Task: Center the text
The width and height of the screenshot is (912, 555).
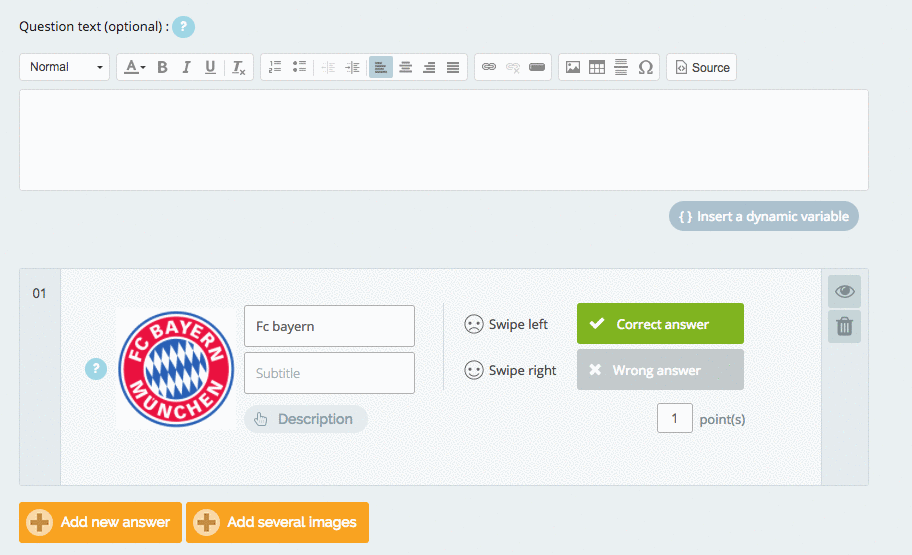Action: (405, 67)
